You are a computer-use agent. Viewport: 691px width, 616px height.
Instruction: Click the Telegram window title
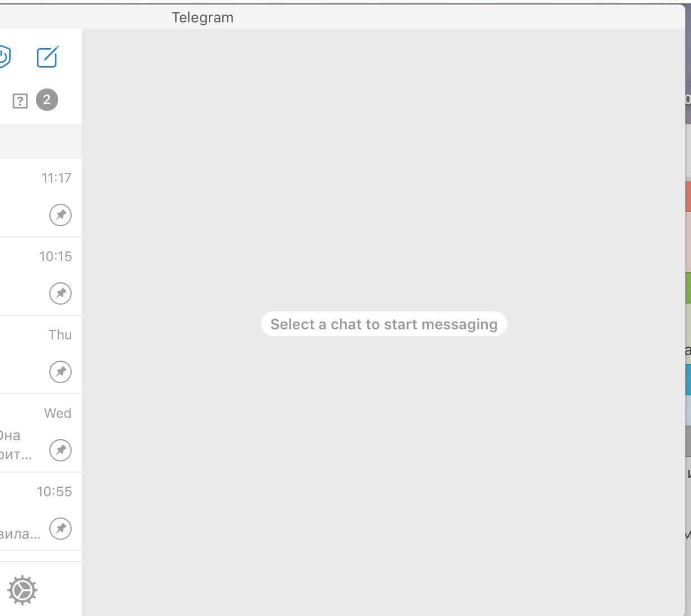pyautogui.click(x=203, y=17)
